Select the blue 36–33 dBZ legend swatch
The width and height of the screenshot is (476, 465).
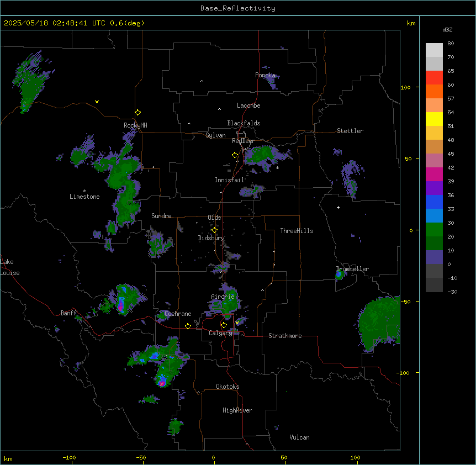(434, 202)
